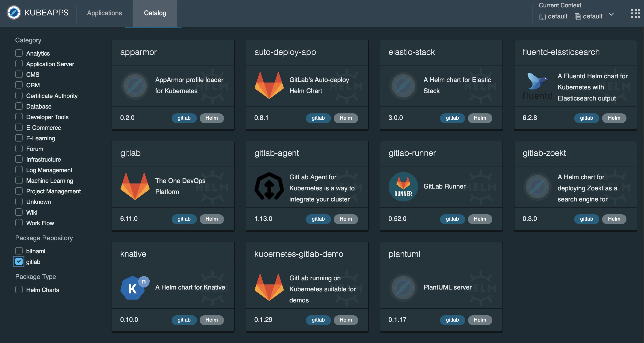Viewport: 644px width, 343px height.
Task: Click the Helm tag on gitlab-agent card
Action: [x=346, y=219]
